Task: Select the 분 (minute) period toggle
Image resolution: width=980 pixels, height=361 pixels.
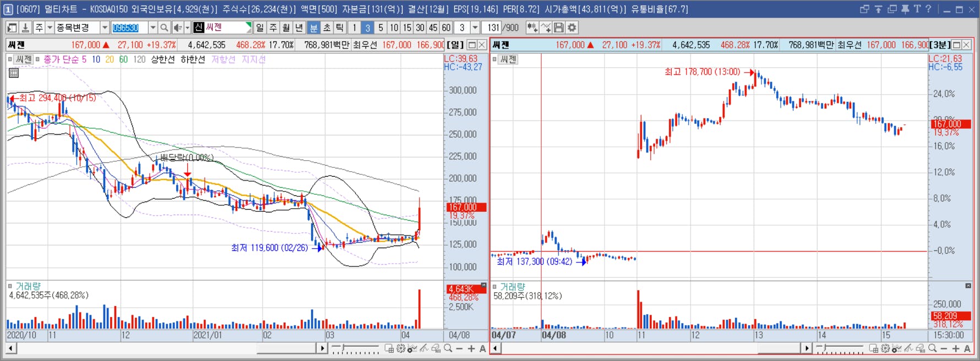Action: pos(314,28)
